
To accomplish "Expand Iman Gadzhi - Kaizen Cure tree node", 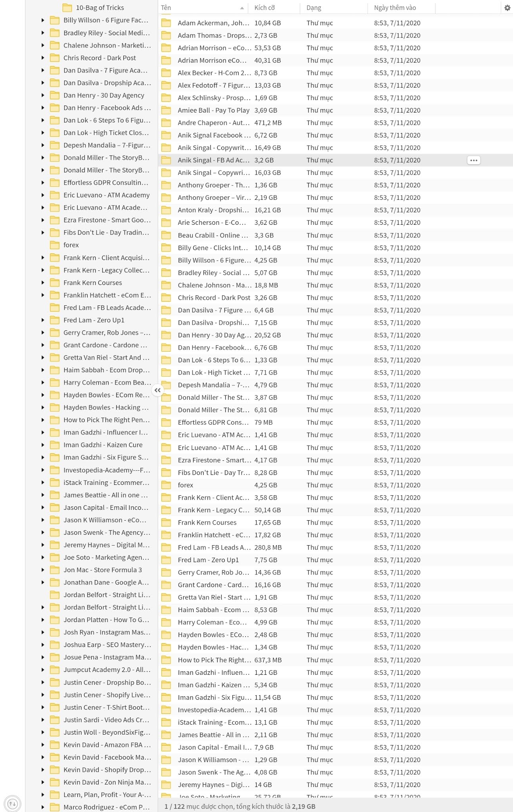I will coord(43,445).
